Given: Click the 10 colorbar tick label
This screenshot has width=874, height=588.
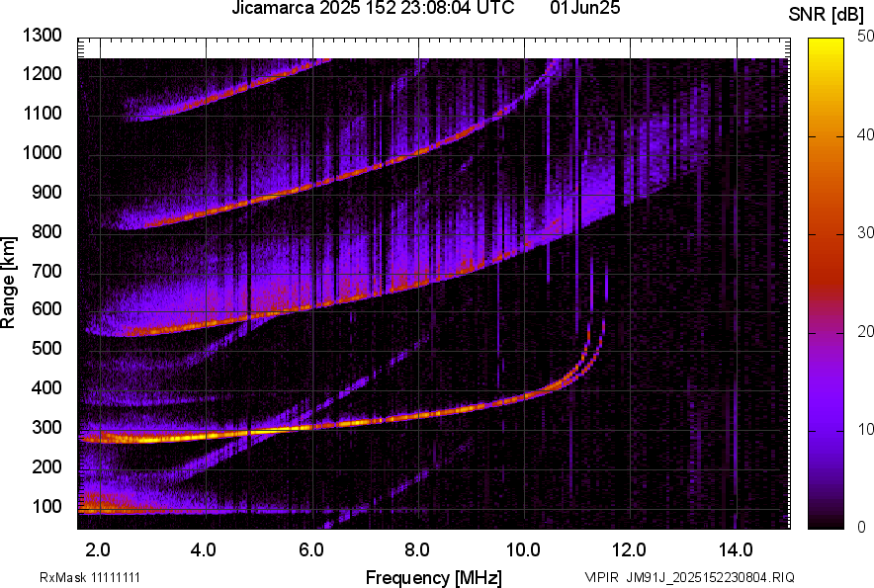Looking at the screenshot, I should click(x=865, y=429).
